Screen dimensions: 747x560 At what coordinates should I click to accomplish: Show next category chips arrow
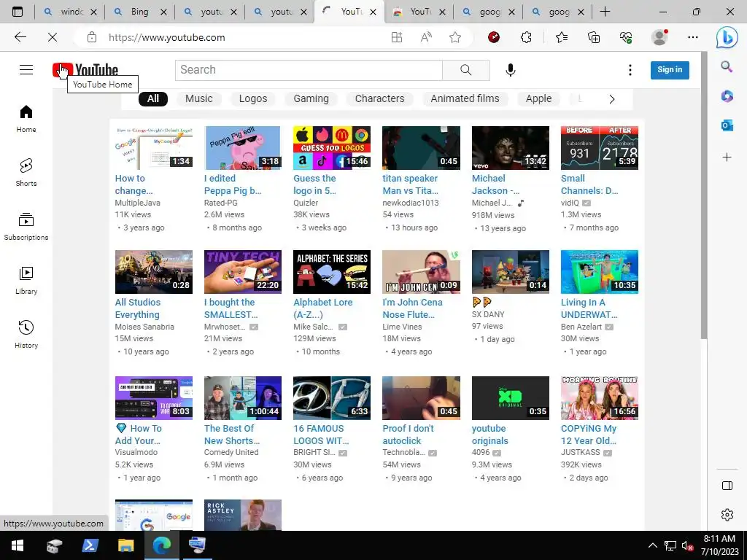click(x=612, y=99)
